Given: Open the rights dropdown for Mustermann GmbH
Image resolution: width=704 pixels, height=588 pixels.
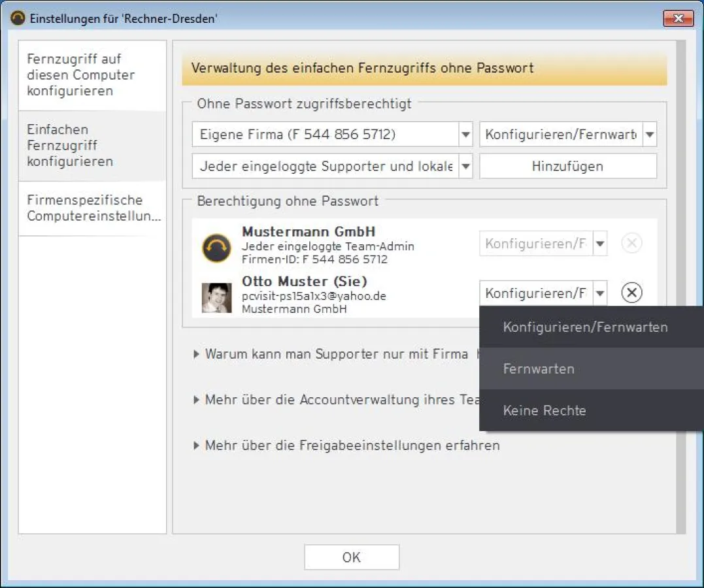Looking at the screenshot, I should 599,244.
